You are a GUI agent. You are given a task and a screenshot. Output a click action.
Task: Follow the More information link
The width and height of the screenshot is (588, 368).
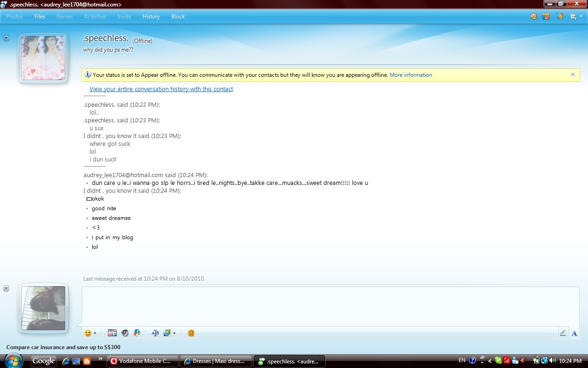click(411, 75)
